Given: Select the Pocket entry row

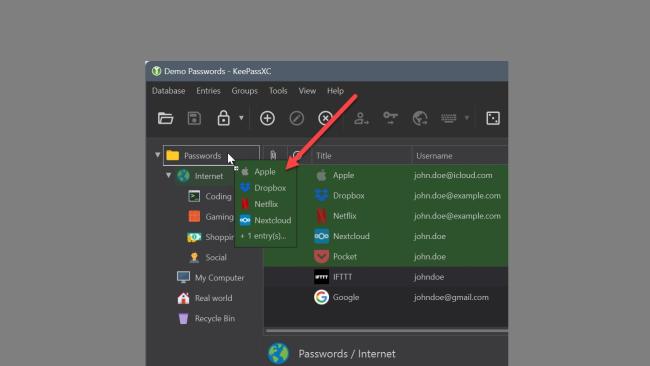Looking at the screenshot, I should click(x=386, y=257).
